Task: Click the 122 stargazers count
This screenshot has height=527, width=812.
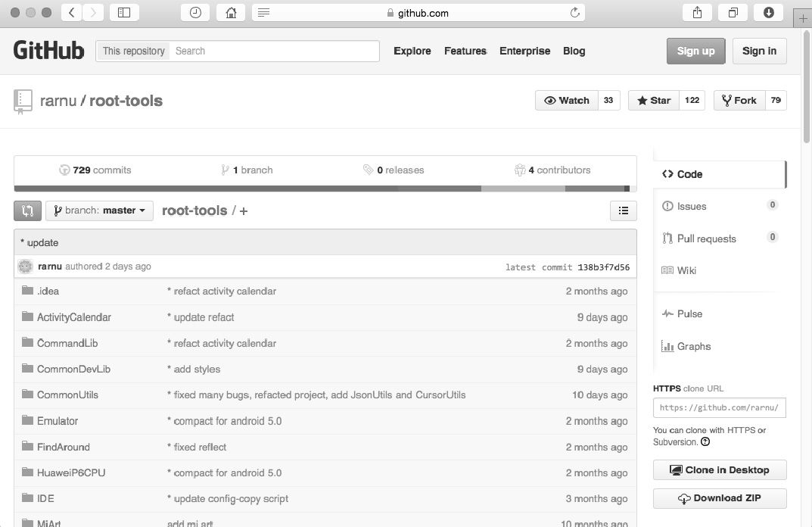Action: [x=692, y=101]
